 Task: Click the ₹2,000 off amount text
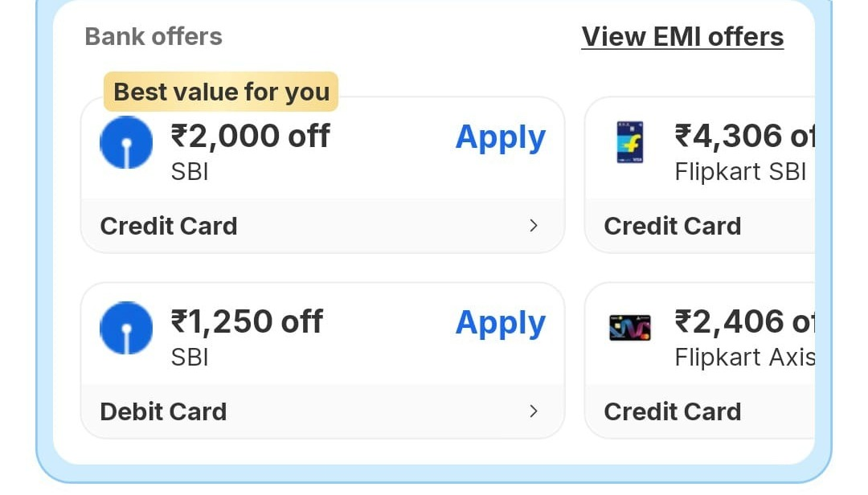(x=250, y=136)
